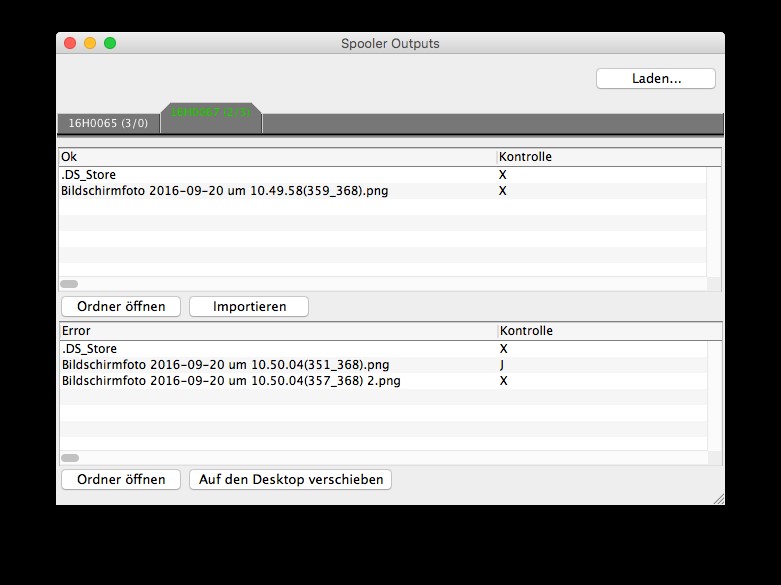This screenshot has width=781, height=585.
Task: Click the Laden... button
Action: 655,78
